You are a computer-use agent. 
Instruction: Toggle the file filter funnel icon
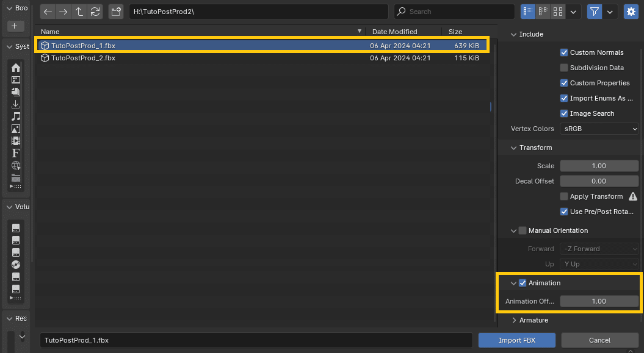pyautogui.click(x=594, y=12)
